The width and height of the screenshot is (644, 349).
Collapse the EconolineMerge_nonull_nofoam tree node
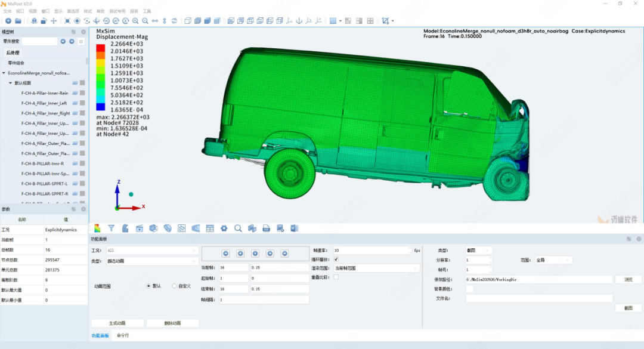[4, 73]
